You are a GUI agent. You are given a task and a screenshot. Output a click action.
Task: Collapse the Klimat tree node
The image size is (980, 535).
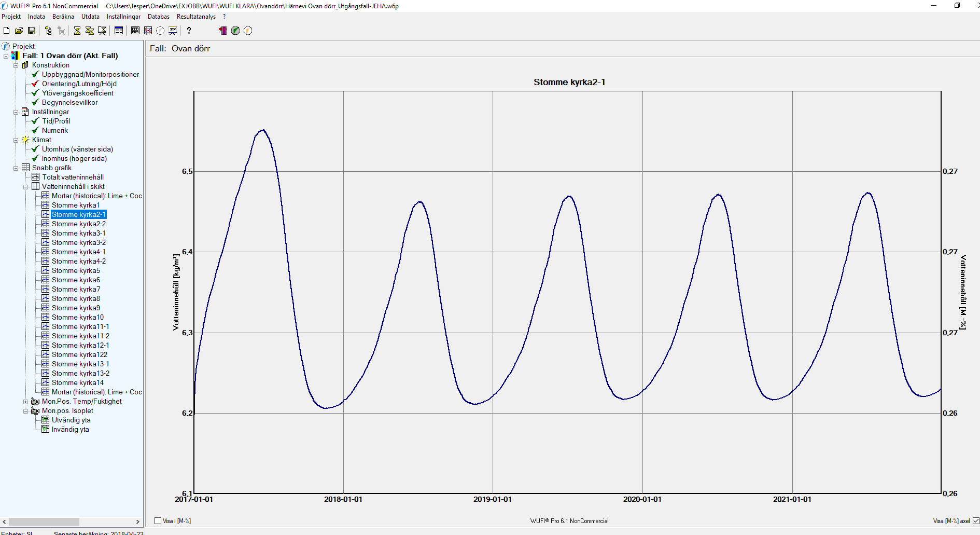coord(16,140)
